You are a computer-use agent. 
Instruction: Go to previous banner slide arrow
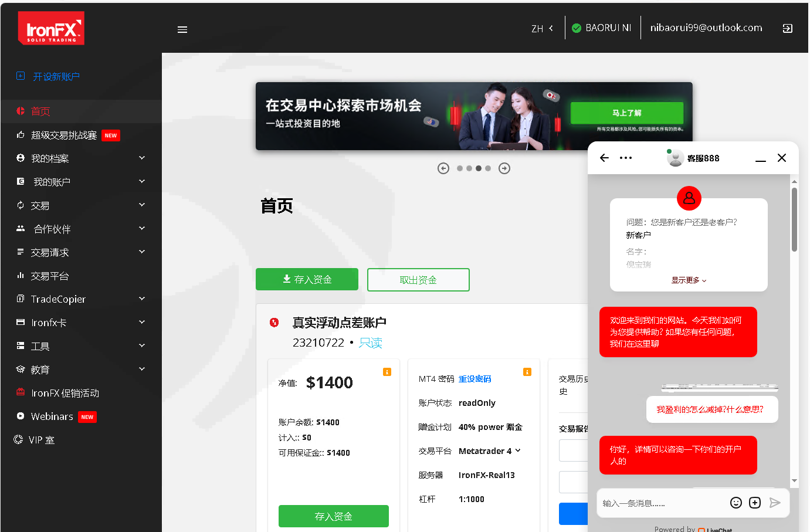click(443, 168)
